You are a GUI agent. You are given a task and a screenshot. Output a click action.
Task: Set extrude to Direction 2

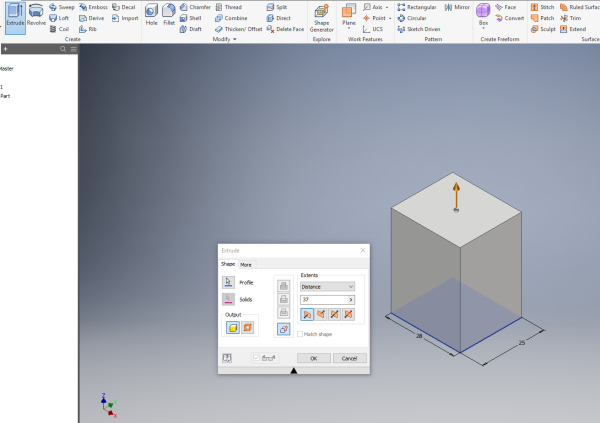click(321, 315)
